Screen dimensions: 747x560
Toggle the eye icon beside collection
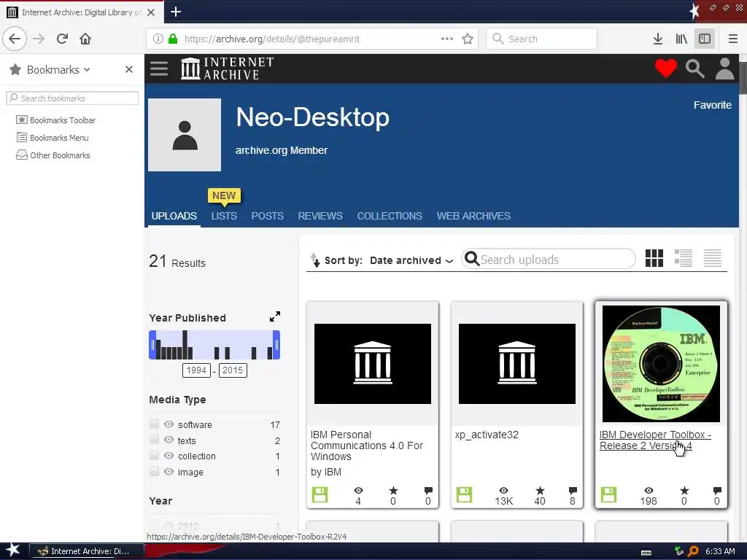pyautogui.click(x=169, y=456)
